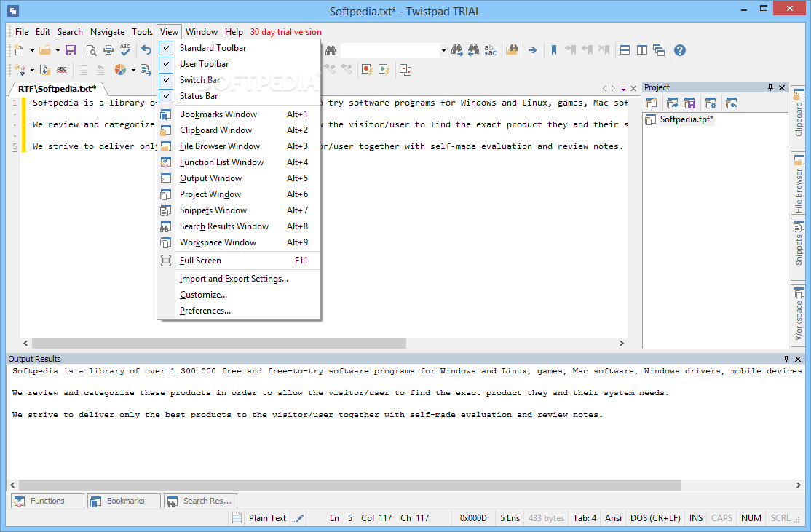
Task: Select Full Screen in View menu
Action: coord(239,261)
